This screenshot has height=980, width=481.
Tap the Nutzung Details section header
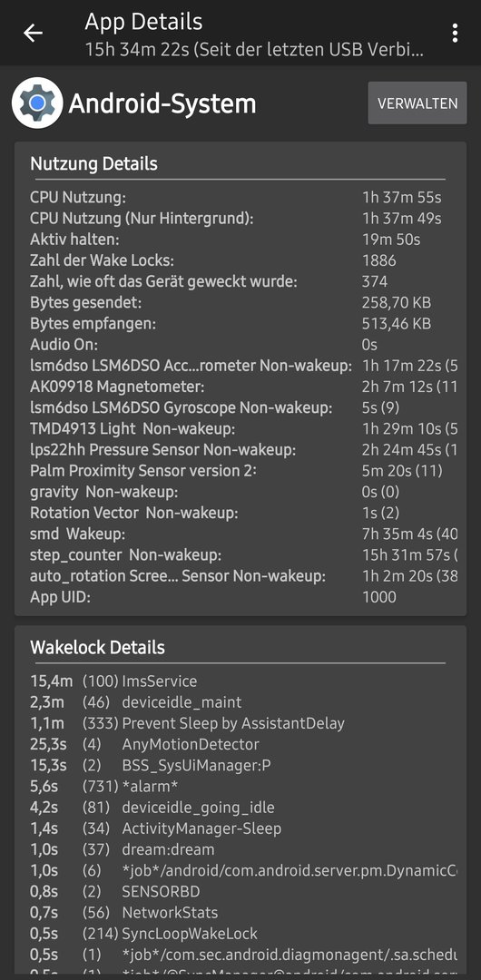pos(93,163)
